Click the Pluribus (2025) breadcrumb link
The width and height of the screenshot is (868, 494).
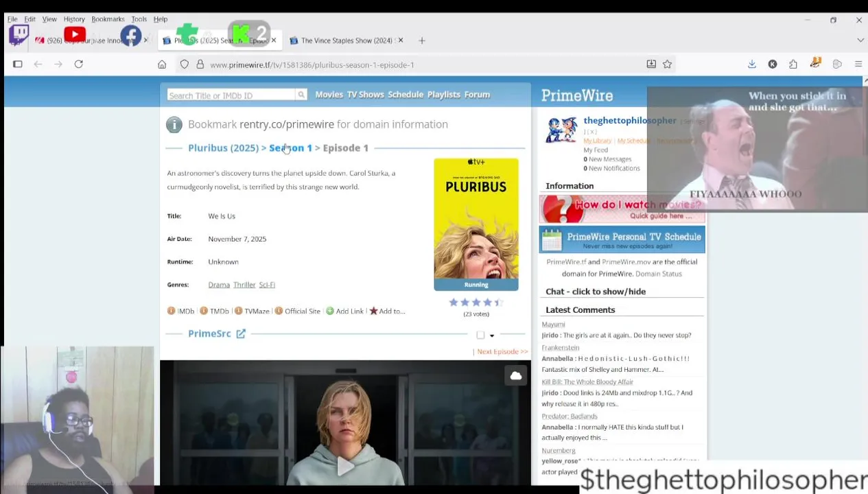(x=223, y=148)
